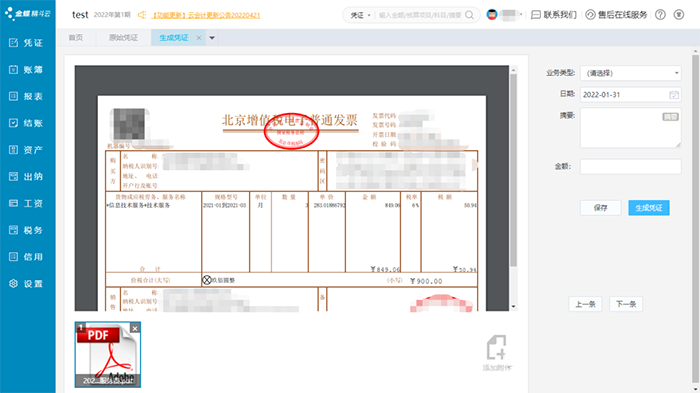Screen dimensions: 700x393
Task: Open the 税务 sidebar module
Action: (27, 230)
